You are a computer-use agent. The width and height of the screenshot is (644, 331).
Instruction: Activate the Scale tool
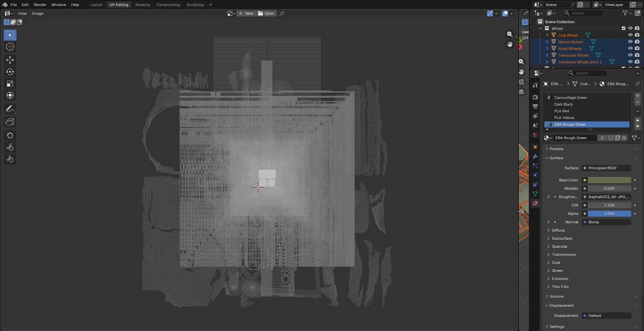pos(10,83)
